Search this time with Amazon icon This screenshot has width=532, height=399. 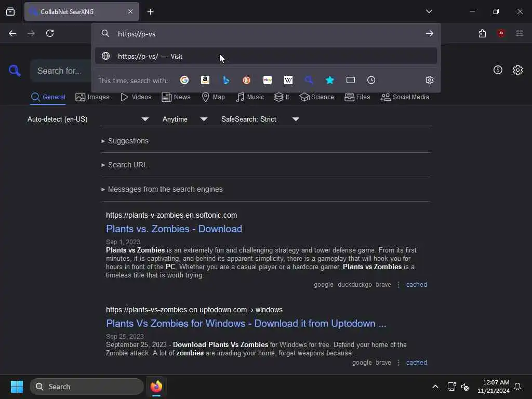[205, 80]
